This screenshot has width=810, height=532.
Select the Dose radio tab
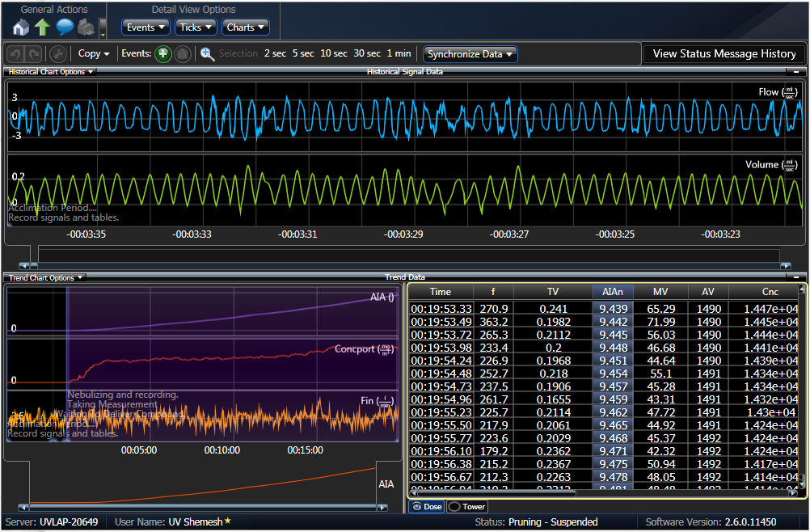(427, 507)
